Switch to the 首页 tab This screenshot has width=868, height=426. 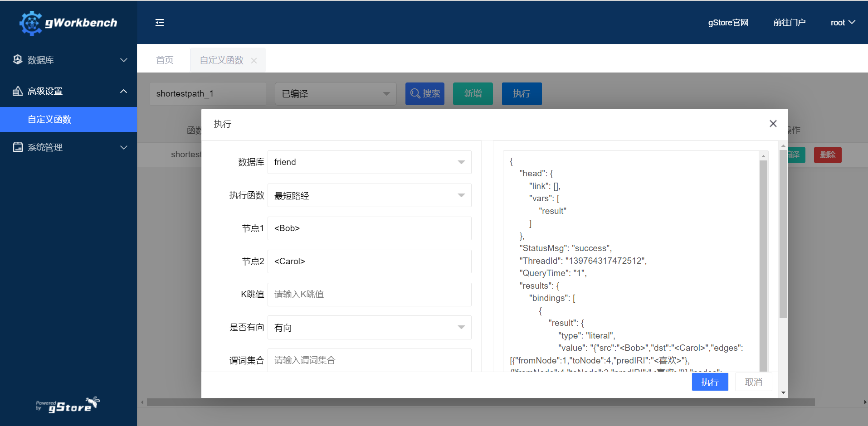[165, 60]
